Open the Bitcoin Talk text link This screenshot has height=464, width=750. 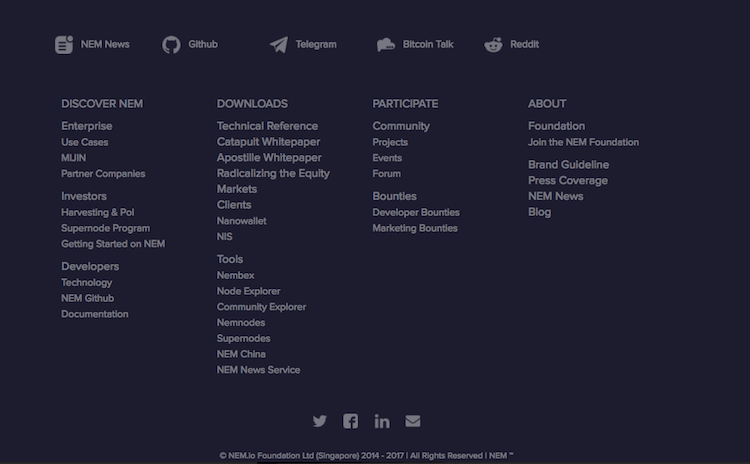tap(428, 44)
